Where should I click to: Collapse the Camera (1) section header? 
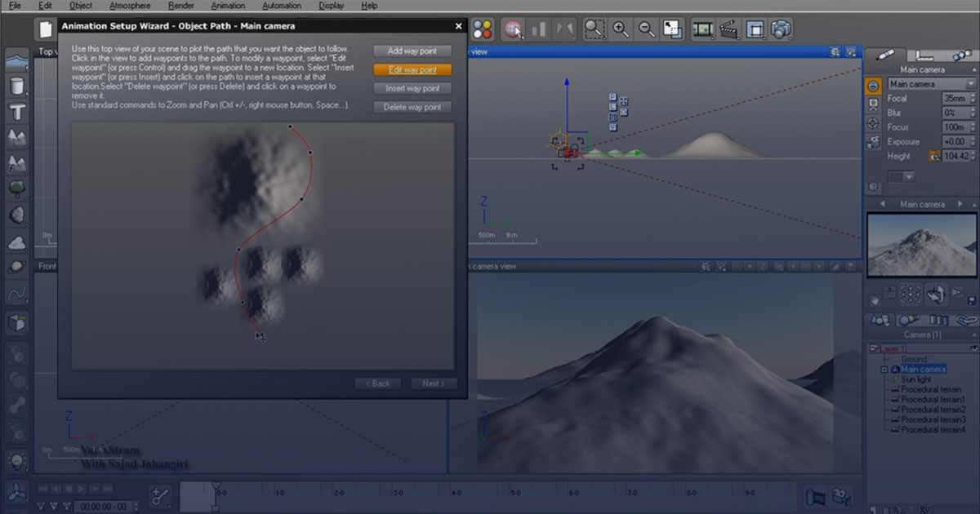coord(974,334)
